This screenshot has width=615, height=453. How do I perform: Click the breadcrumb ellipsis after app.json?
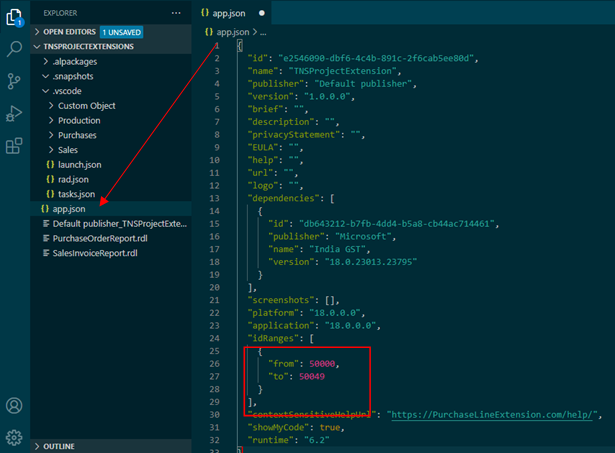click(263, 33)
